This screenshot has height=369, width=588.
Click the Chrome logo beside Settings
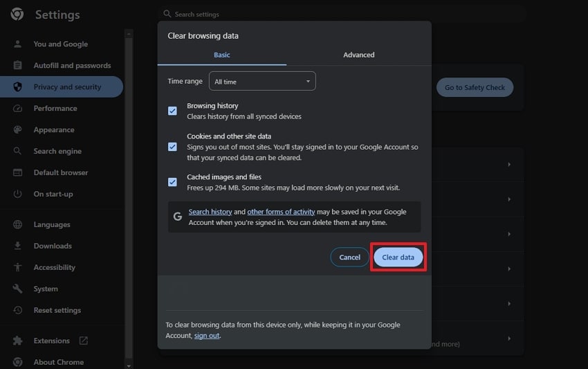pyautogui.click(x=17, y=15)
